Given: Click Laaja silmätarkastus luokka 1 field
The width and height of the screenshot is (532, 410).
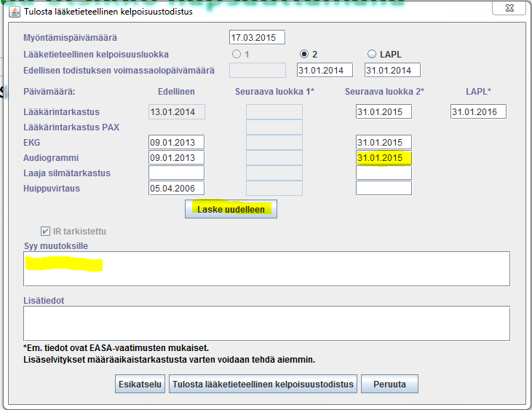Looking at the screenshot, I should pos(274,173).
